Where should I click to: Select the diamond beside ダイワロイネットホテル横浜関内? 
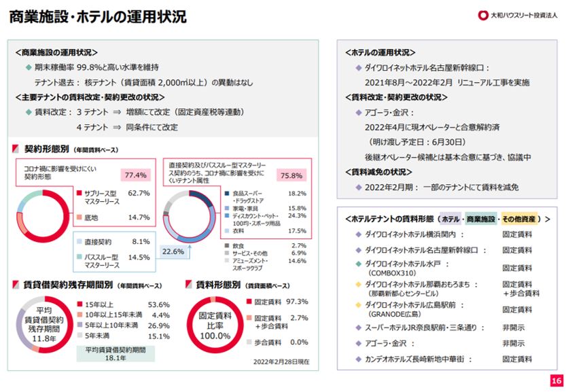tap(358, 234)
